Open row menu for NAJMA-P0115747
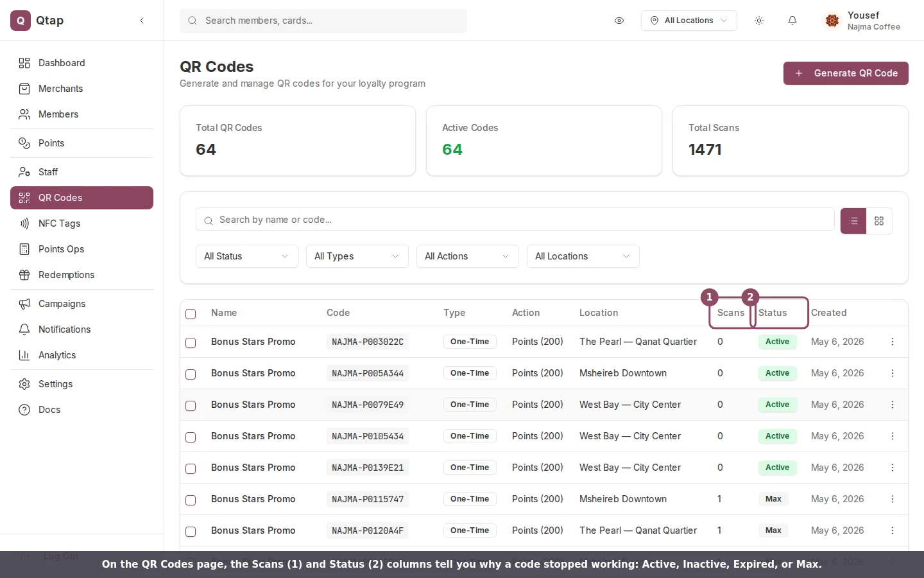Screen dimensions: 924x578 [893, 499]
